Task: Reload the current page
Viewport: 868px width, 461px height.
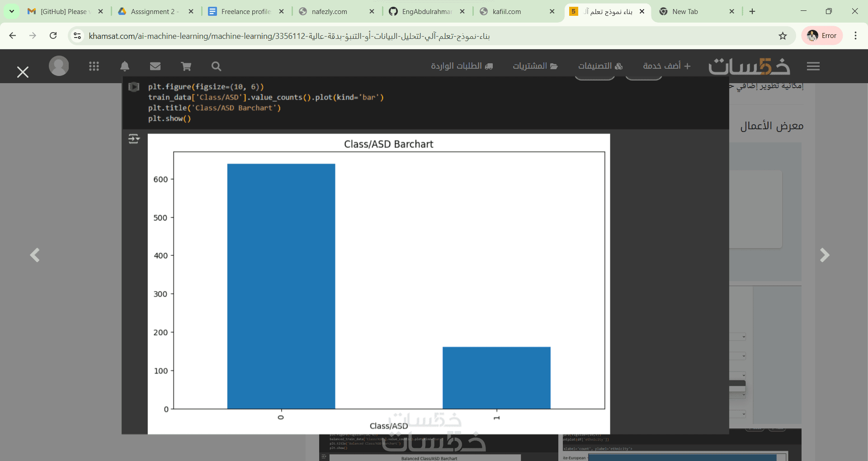Action: tap(53, 36)
